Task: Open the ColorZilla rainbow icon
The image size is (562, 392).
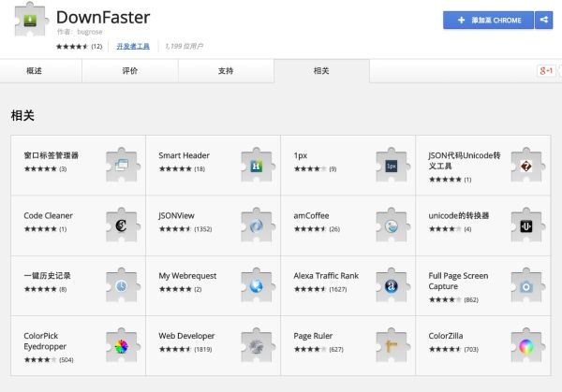Action: [x=526, y=345]
